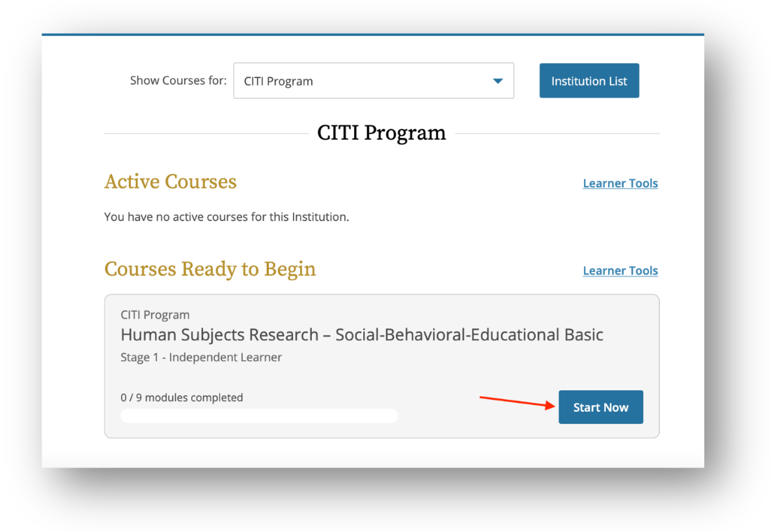The width and height of the screenshot is (772, 532).
Task: Click the no active courses message
Action: (x=227, y=217)
